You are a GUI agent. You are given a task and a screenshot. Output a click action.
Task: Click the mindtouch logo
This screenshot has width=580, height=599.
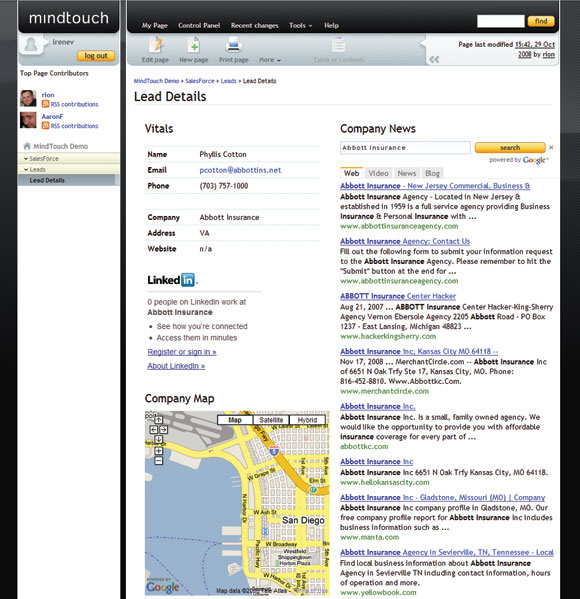[69, 18]
